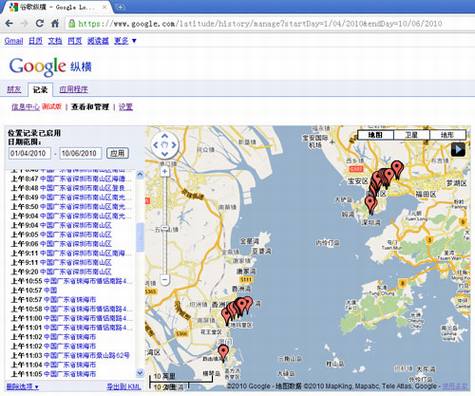
Task: Play location history animation on map
Action: pos(458,149)
